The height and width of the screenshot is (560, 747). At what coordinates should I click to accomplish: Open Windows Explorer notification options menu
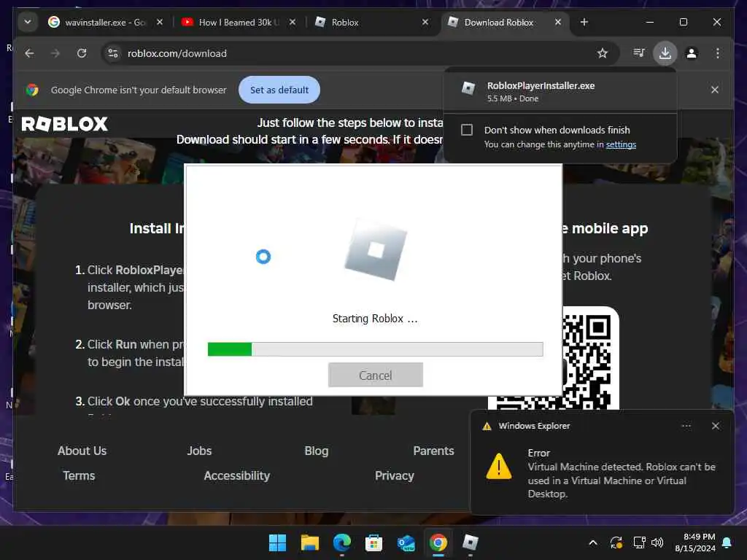coord(686,426)
